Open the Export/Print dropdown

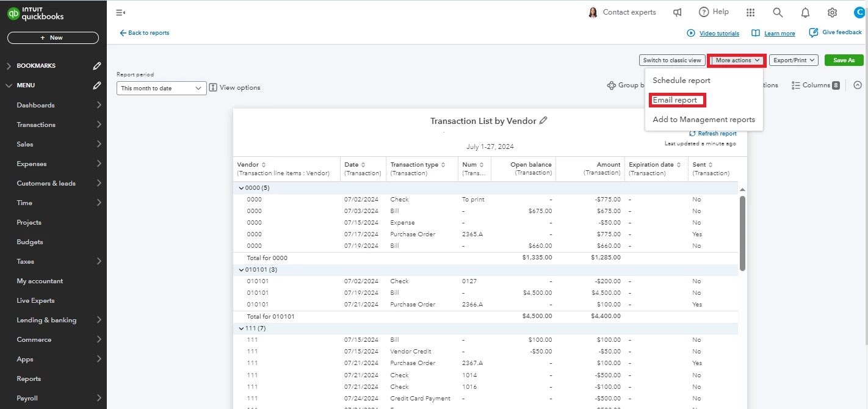(x=793, y=60)
